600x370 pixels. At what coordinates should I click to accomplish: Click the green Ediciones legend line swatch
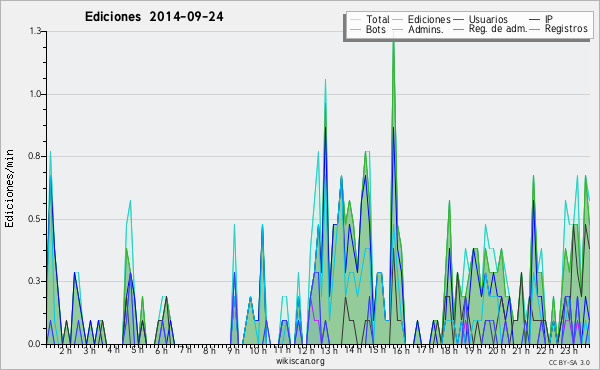(398, 20)
